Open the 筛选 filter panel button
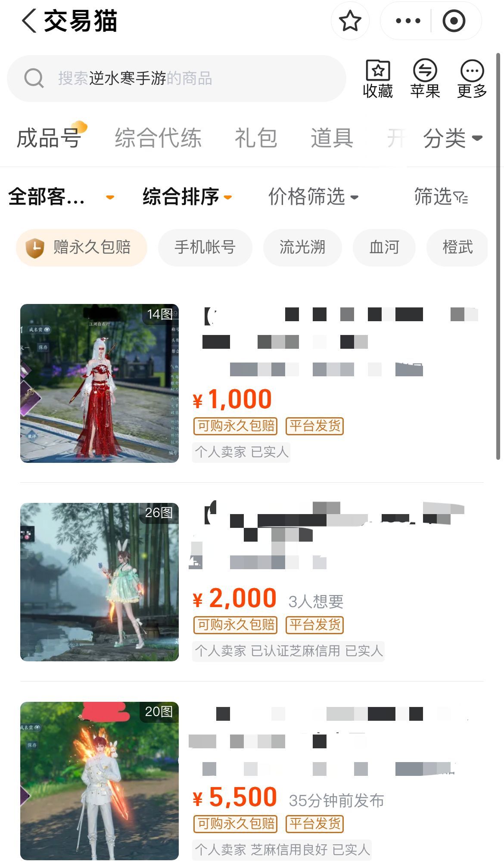The height and width of the screenshot is (868, 504). pos(441,197)
